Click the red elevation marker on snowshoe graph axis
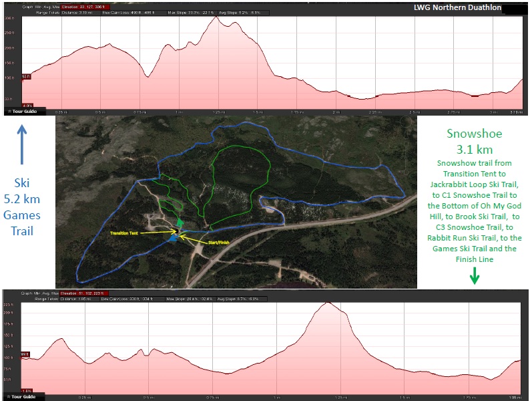This screenshot has height=401, width=532. [26, 354]
